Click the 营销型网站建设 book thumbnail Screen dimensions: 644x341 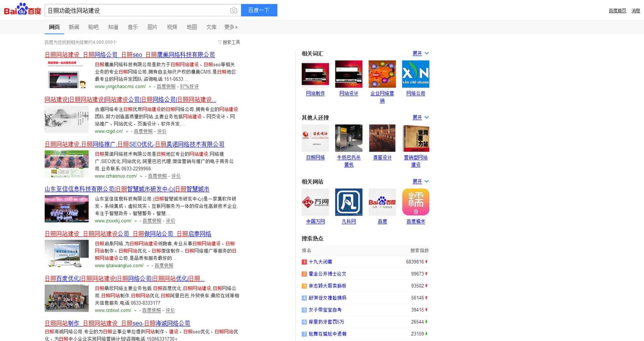(416, 138)
